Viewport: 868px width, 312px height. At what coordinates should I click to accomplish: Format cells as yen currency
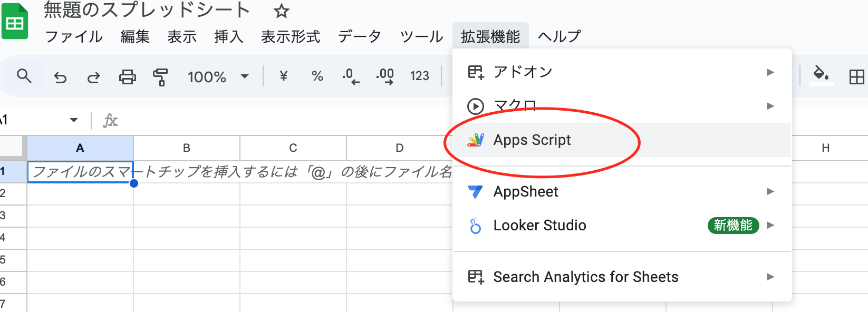click(283, 76)
